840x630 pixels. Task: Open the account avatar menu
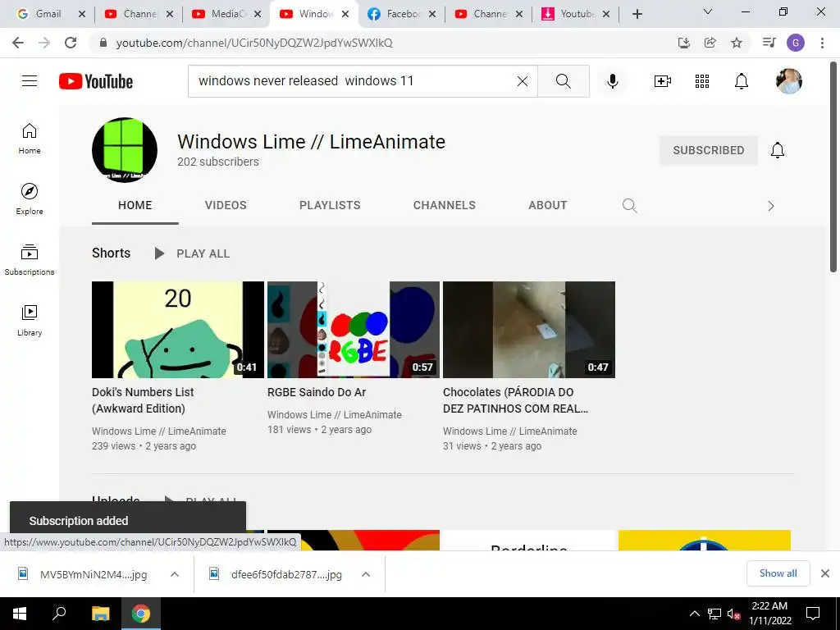pos(788,81)
